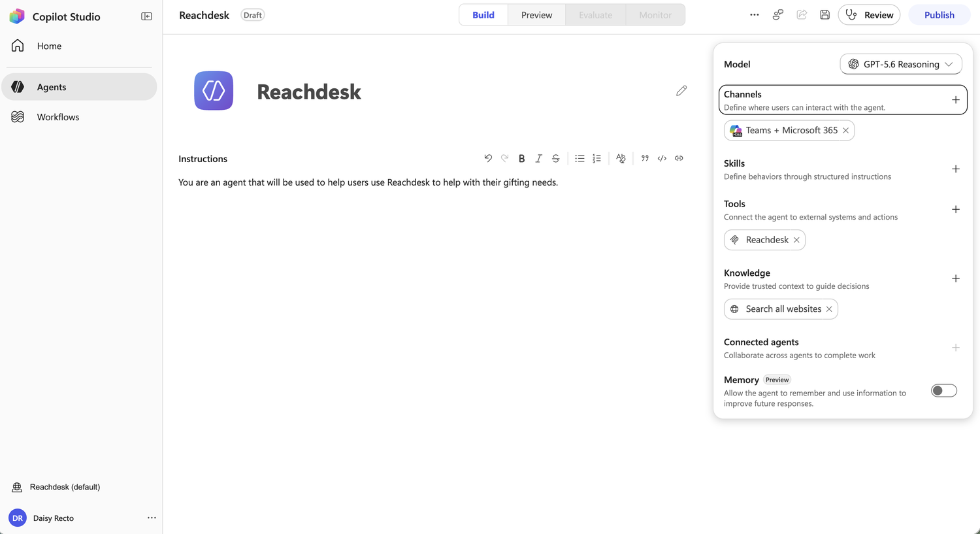Image resolution: width=980 pixels, height=534 pixels.
Task: Open the more options ellipsis in top bar
Action: point(755,15)
